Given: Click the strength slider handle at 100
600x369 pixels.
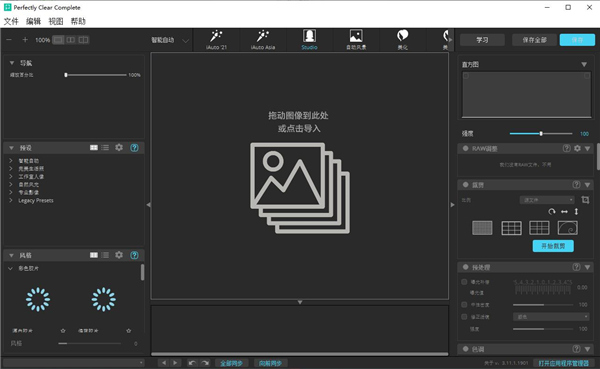Looking at the screenshot, I should click(541, 134).
